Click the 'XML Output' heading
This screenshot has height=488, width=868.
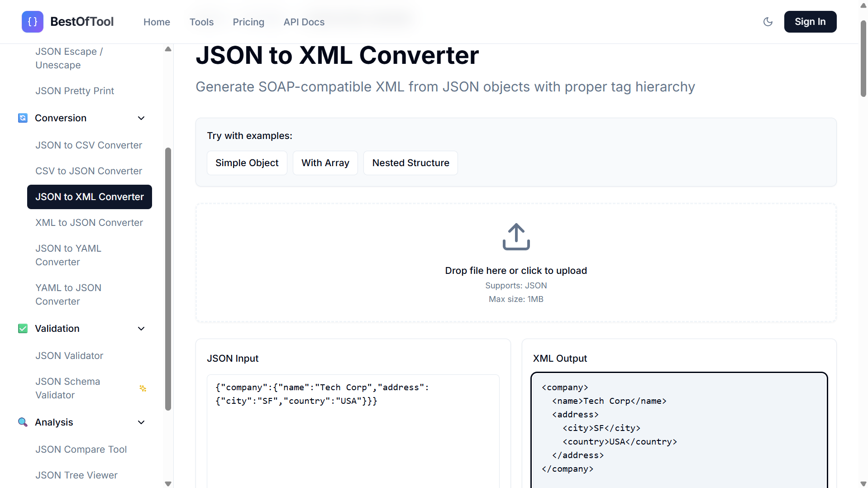[560, 359]
